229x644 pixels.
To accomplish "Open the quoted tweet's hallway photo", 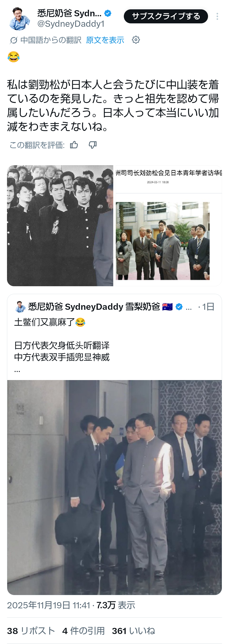I will click(114, 487).
